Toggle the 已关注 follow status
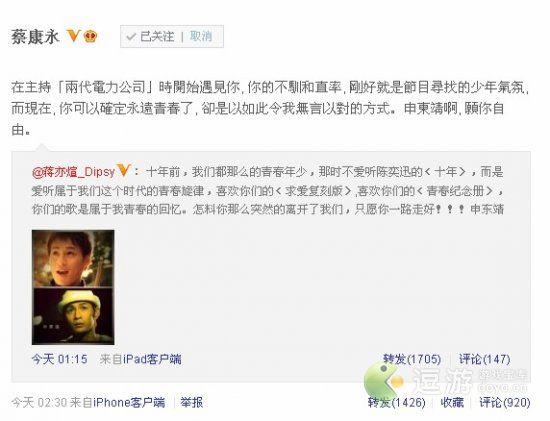550x421 pixels. click(x=150, y=36)
